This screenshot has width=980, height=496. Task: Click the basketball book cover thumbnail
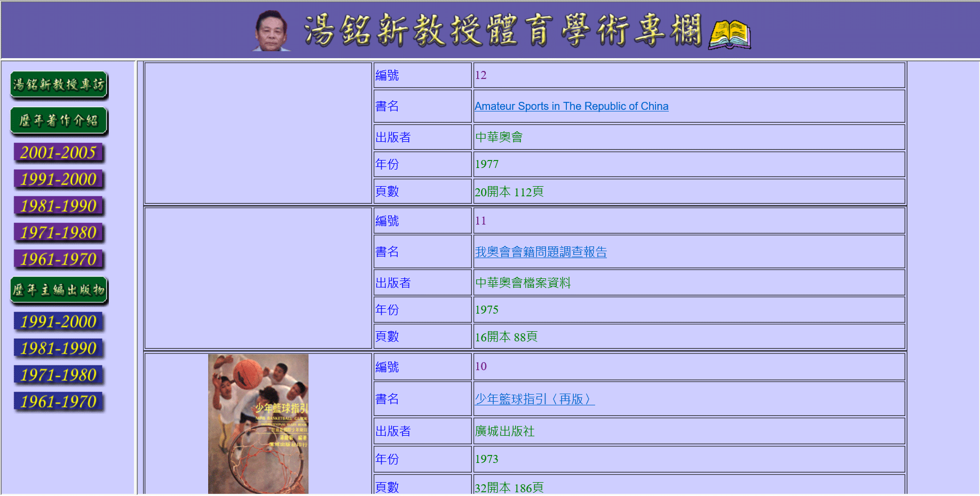click(x=258, y=423)
